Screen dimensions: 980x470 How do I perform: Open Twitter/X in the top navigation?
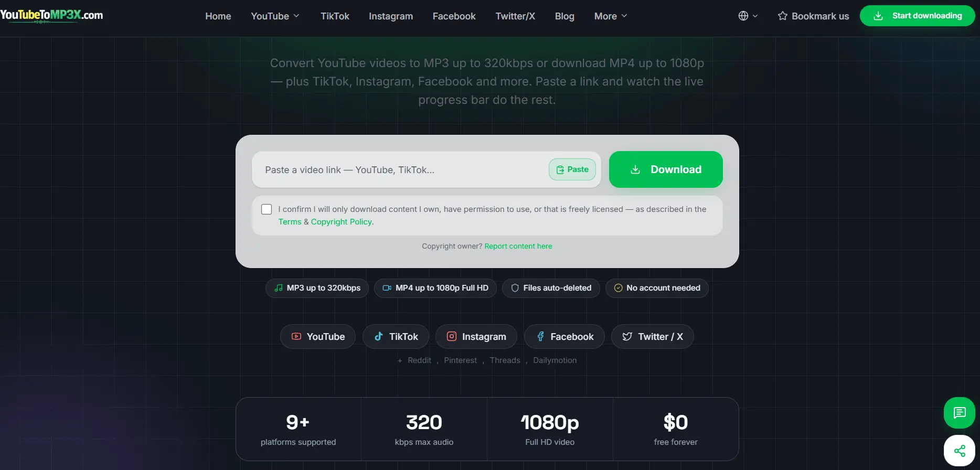pos(515,16)
